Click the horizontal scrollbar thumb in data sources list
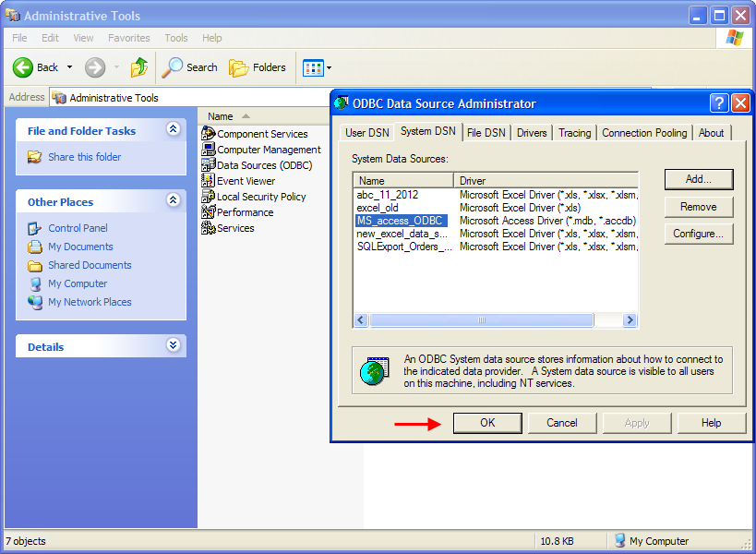This screenshot has width=756, height=554. pos(481,319)
